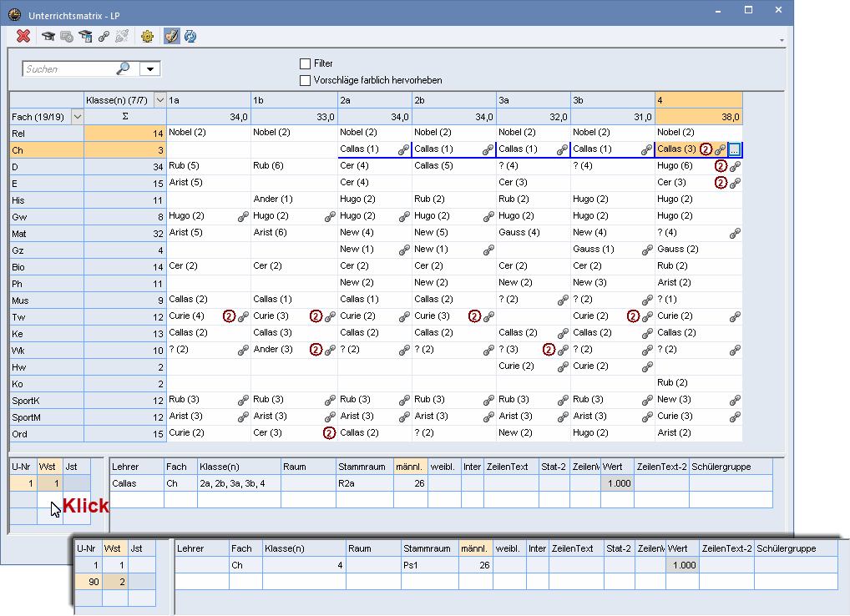Click the Ander (1) cell in His row
Viewport: 850px width, 616px height.
tap(295, 199)
